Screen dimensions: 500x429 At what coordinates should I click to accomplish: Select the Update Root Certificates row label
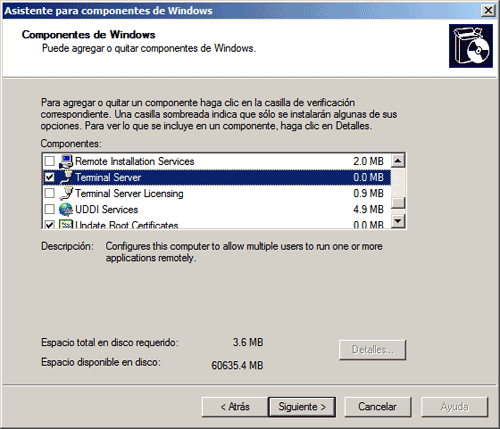(127, 225)
